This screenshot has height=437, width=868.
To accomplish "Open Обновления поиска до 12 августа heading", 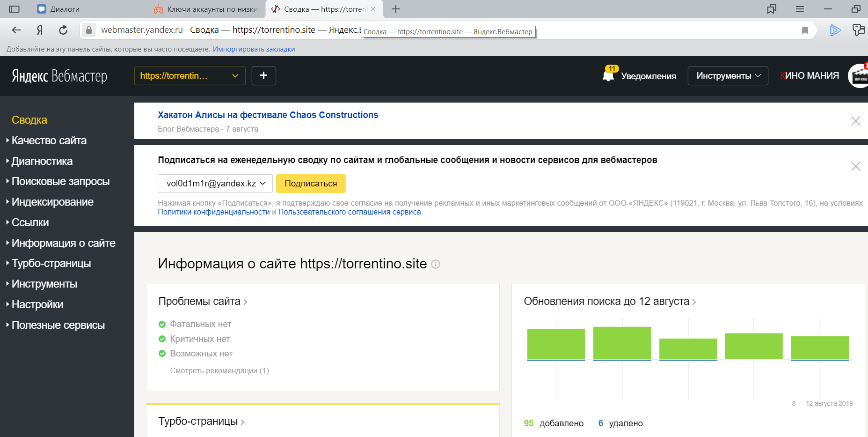I will point(610,301).
